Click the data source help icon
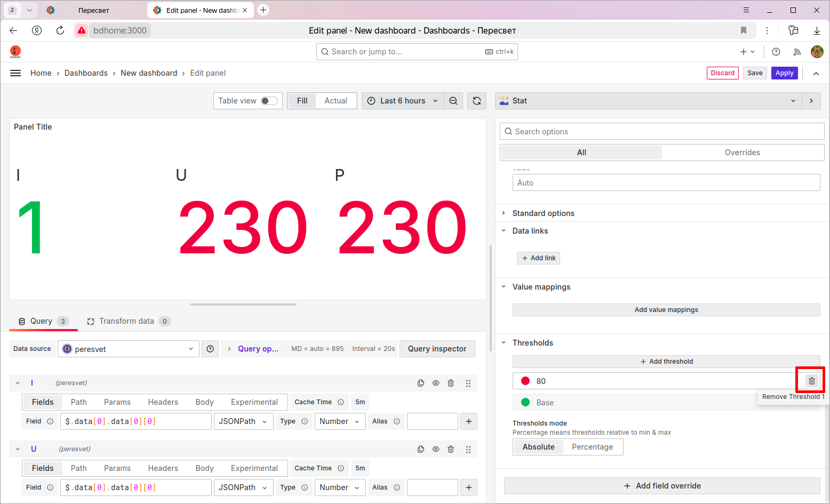830x504 pixels. [x=210, y=349]
